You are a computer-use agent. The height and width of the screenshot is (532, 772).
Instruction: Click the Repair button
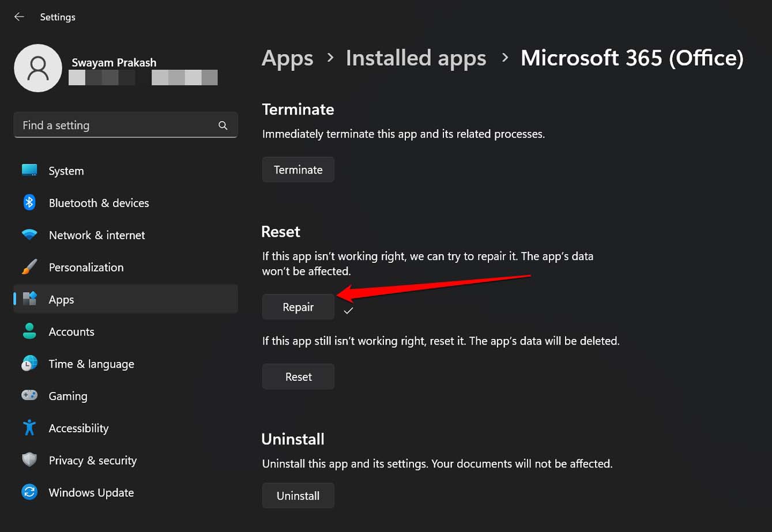point(298,307)
